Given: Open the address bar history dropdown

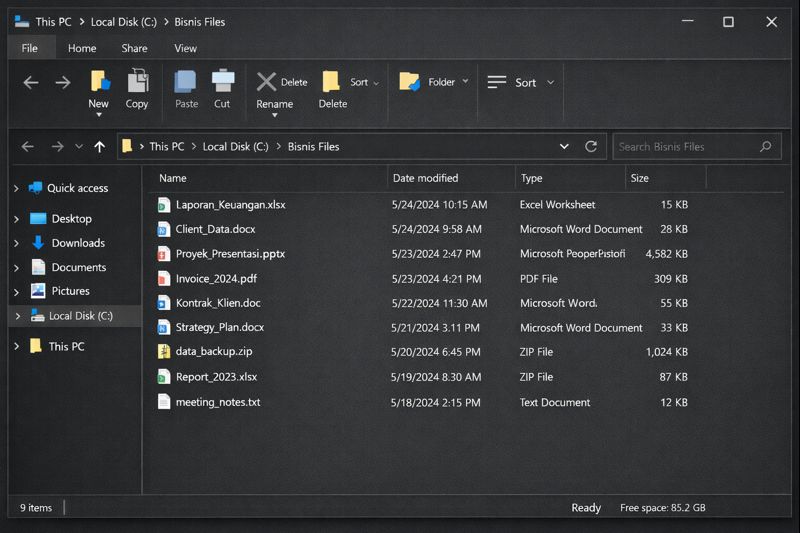Looking at the screenshot, I should click(564, 146).
